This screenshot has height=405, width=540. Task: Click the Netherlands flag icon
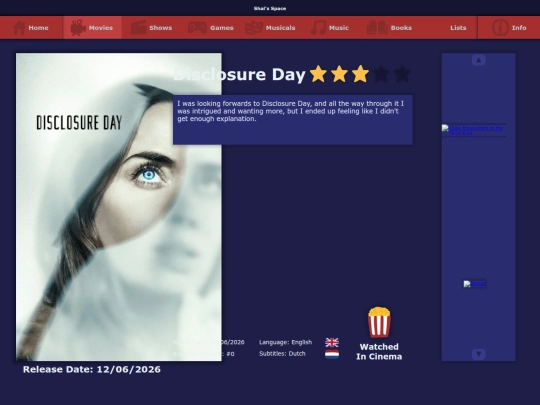point(332,354)
